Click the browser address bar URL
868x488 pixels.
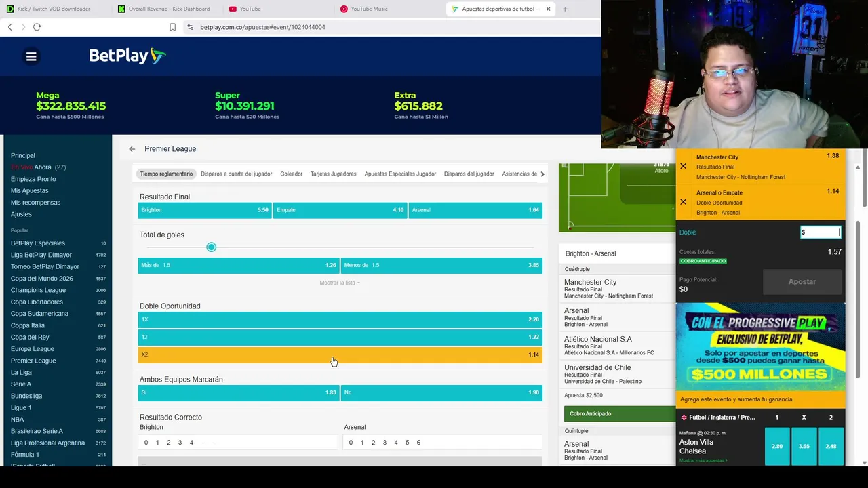(262, 27)
